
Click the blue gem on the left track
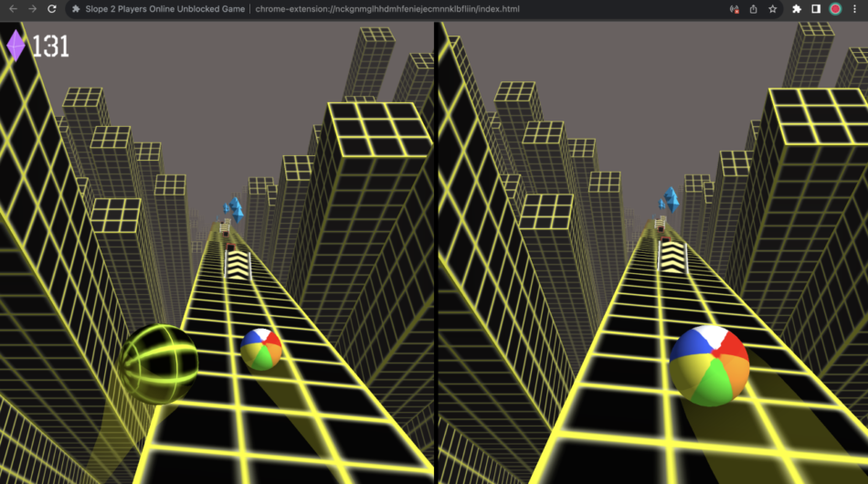pyautogui.click(x=236, y=209)
